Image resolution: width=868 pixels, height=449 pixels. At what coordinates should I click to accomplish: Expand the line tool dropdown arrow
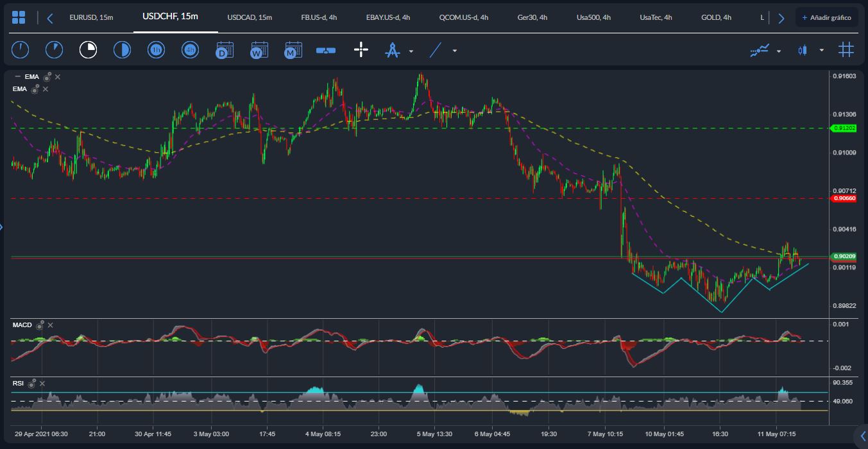click(x=455, y=51)
